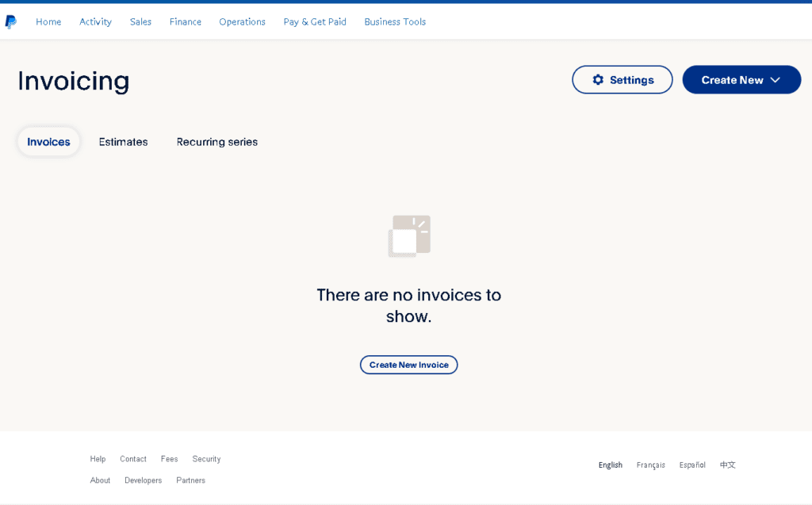Switch language to Français
This screenshot has height=505, width=812.
[650, 465]
